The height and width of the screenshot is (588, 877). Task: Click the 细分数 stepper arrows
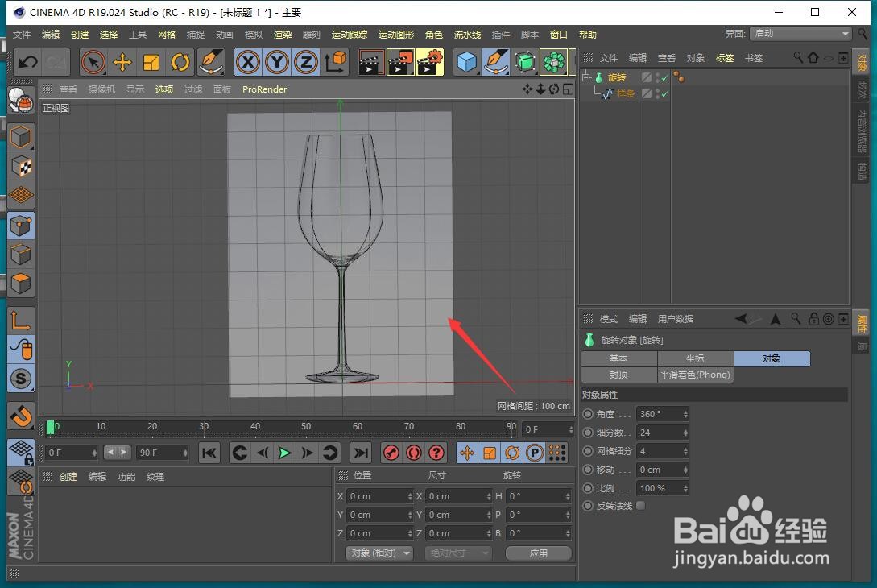[x=685, y=433]
